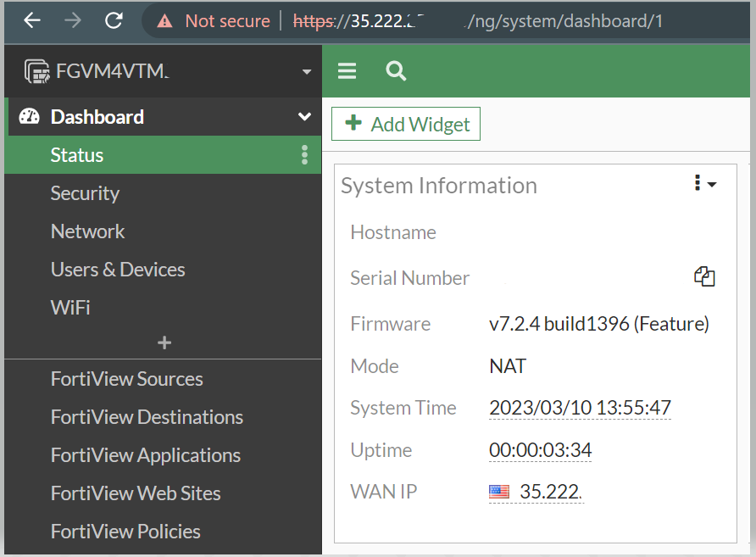Click the Not secure warning in address bar
Screen dimensions: 756x557
210,20
